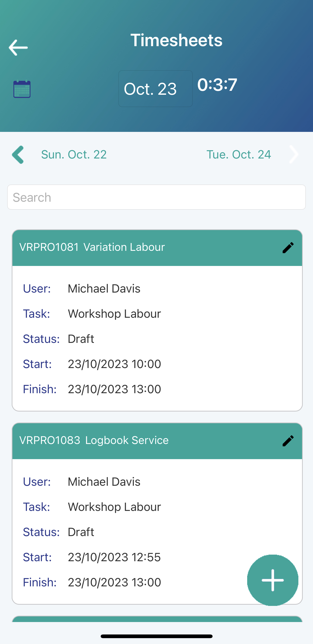313x644 pixels.
Task: Tap the Draft status on the first timesheet
Action: coord(80,339)
